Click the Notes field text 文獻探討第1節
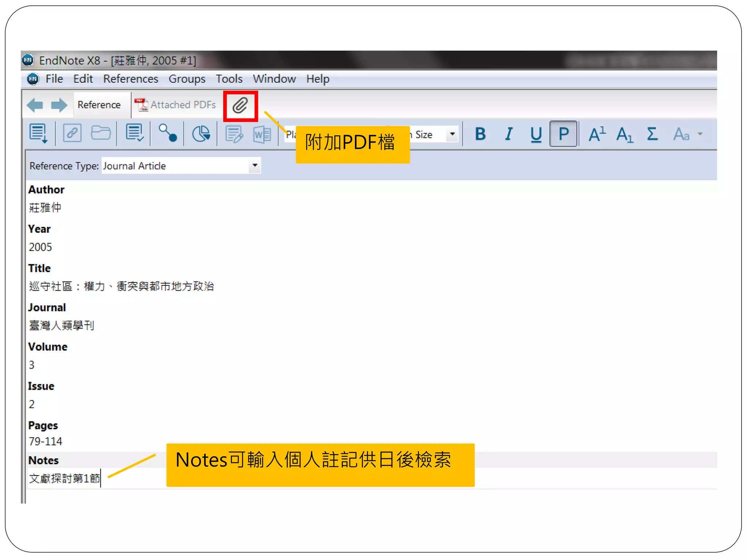This screenshot has height=560, width=747. [x=65, y=478]
